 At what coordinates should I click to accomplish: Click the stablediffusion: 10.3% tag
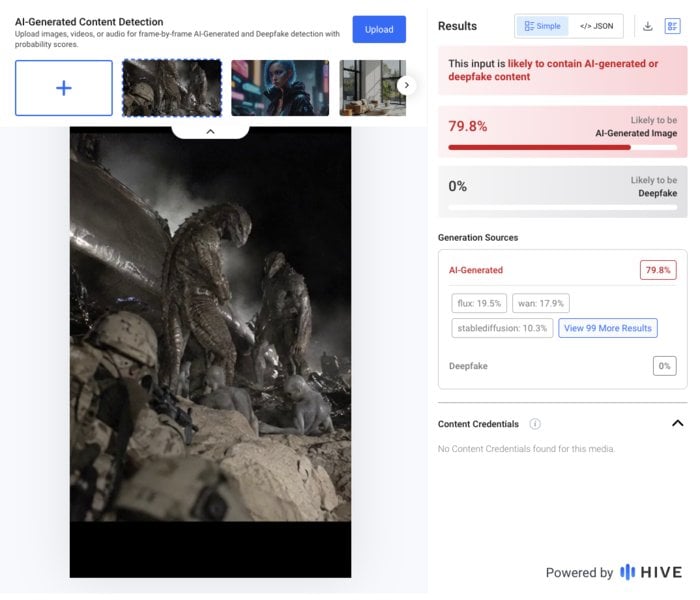502,328
